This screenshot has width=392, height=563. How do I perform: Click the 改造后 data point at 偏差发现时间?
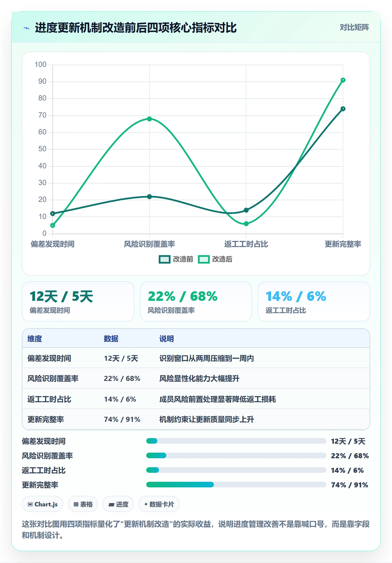(53, 225)
